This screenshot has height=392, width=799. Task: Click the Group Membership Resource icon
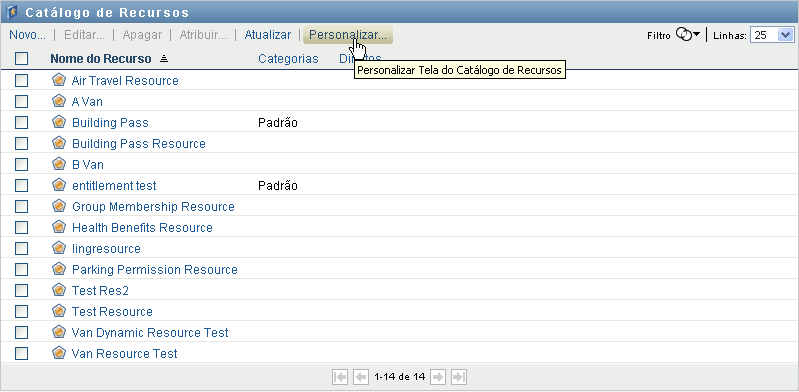[x=59, y=206]
